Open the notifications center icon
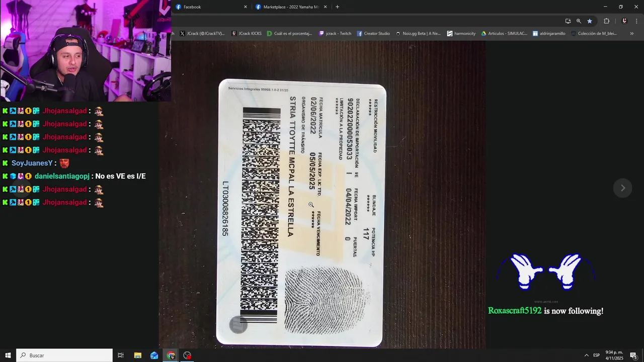The image size is (644, 362). tap(633, 355)
